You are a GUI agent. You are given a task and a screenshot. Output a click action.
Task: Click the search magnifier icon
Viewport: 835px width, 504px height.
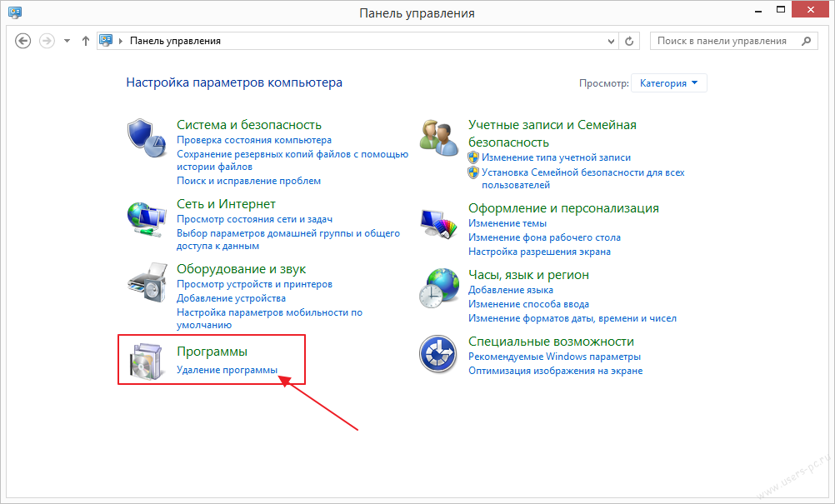tap(806, 41)
